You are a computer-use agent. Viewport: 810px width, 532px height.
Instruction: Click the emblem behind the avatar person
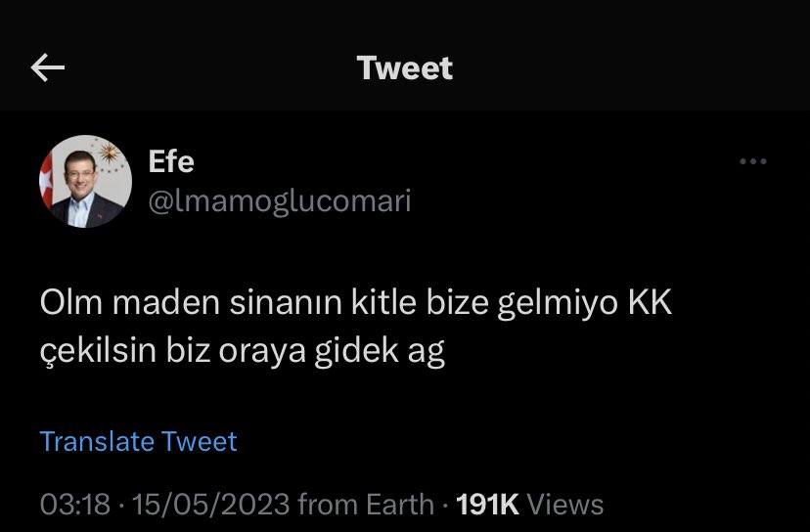[x=109, y=154]
